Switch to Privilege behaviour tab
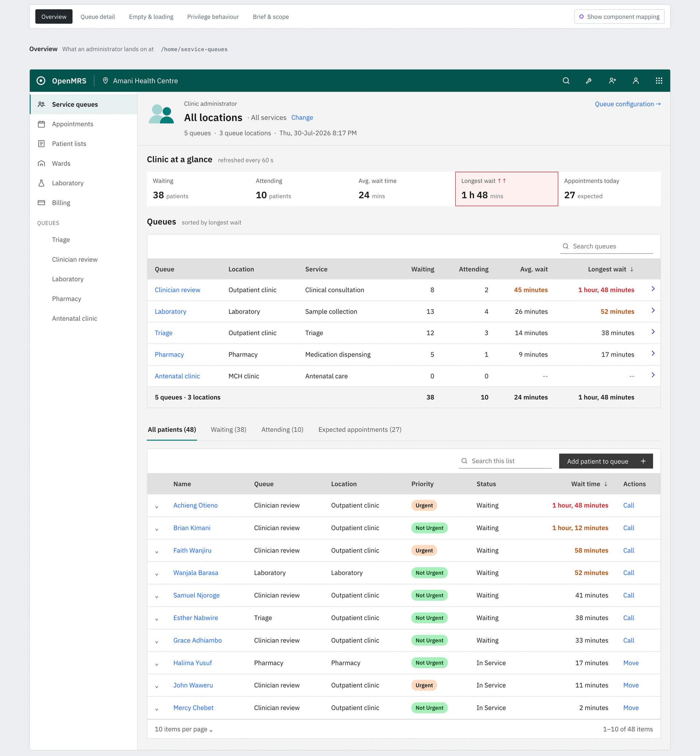The image size is (700, 756). click(213, 17)
